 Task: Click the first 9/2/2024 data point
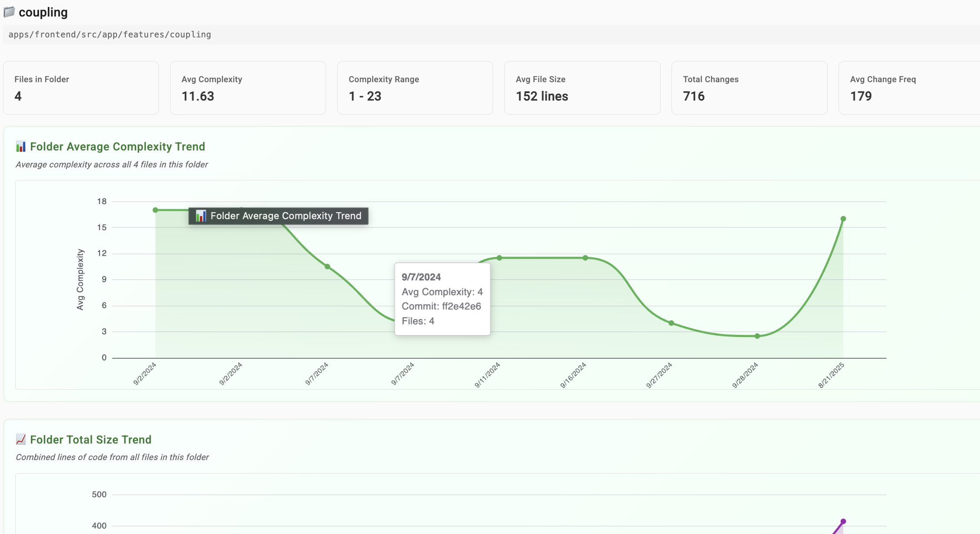pos(155,210)
